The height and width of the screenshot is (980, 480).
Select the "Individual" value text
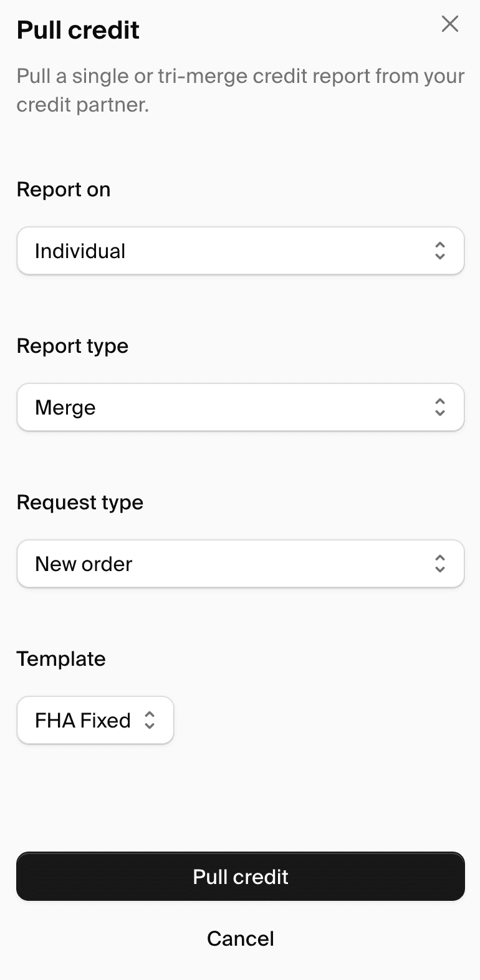[x=80, y=251]
